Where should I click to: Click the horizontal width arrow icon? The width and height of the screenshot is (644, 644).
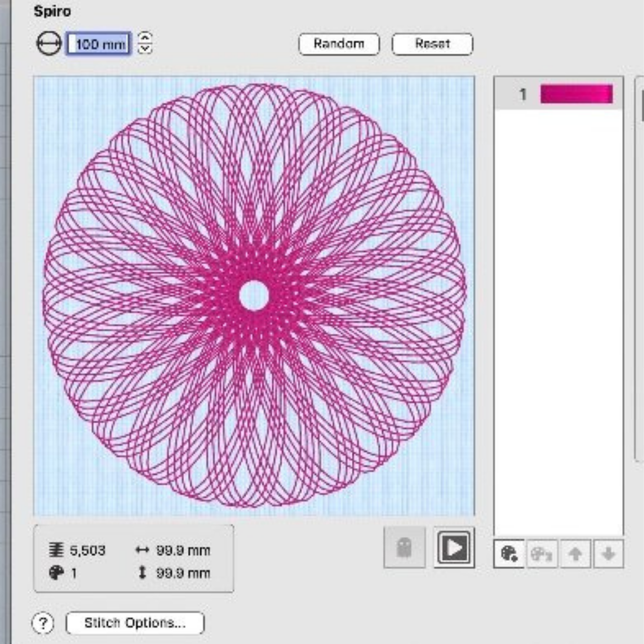[x=142, y=550]
